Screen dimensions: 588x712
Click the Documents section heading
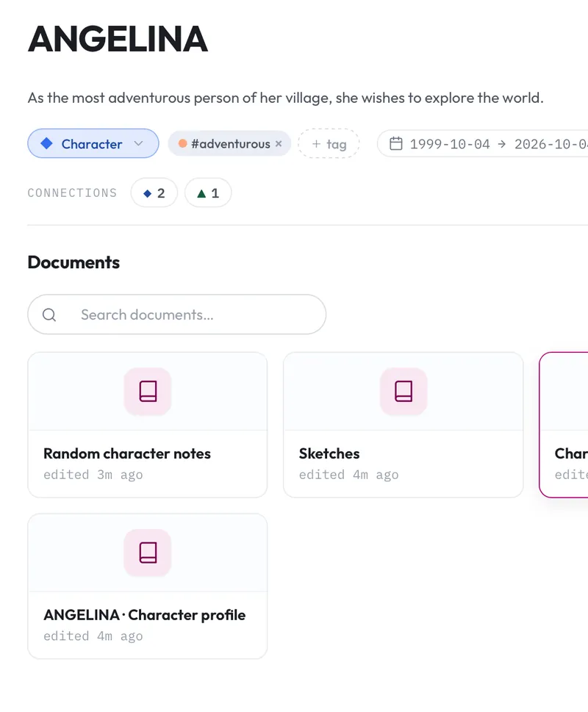pyautogui.click(x=73, y=262)
